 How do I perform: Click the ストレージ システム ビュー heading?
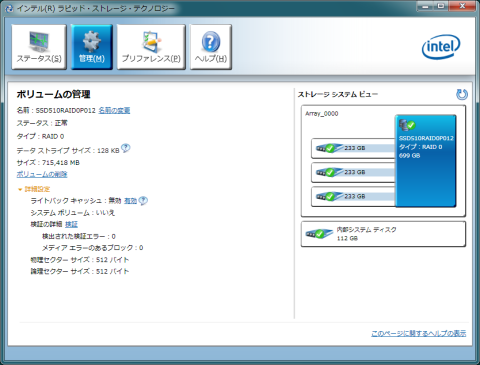point(338,94)
